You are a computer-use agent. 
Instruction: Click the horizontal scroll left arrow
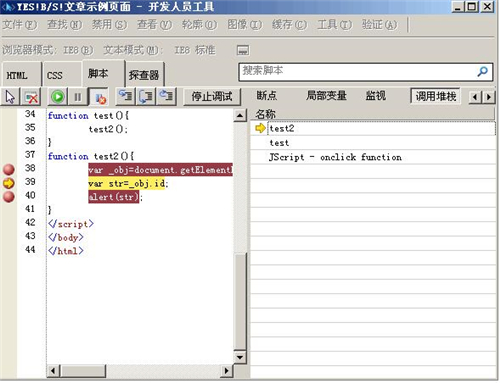(x=53, y=371)
